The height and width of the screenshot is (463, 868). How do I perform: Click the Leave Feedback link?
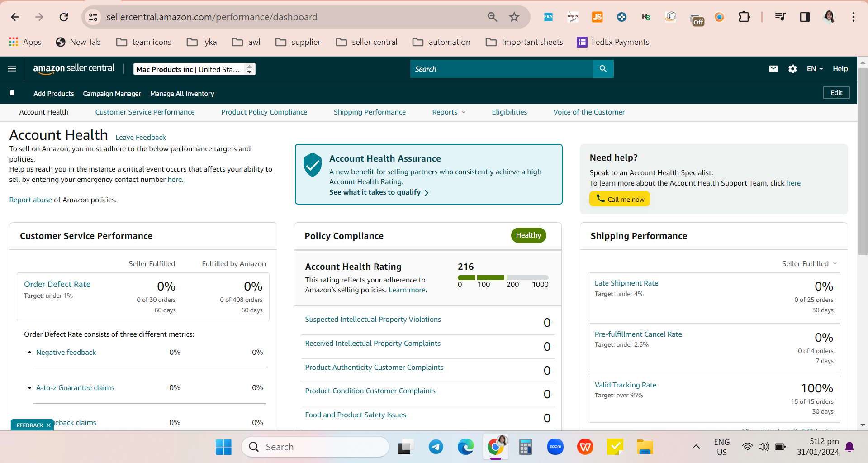[x=140, y=138]
